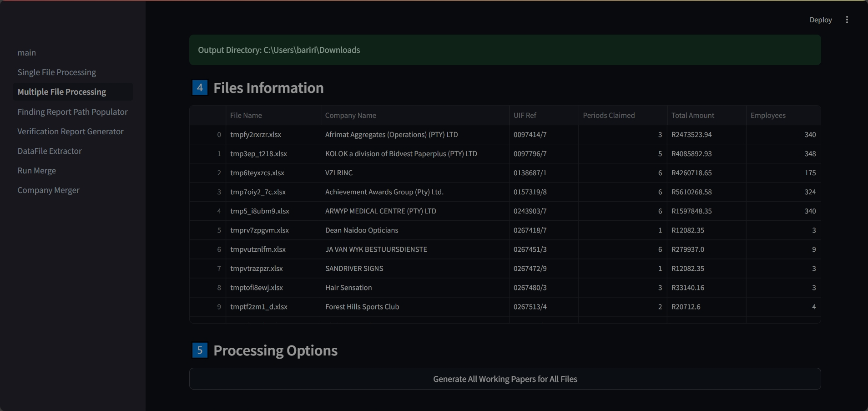This screenshot has height=411, width=868.
Task: Select file name tmpfy2rxrzr.xlsx cell
Action: [x=273, y=135]
